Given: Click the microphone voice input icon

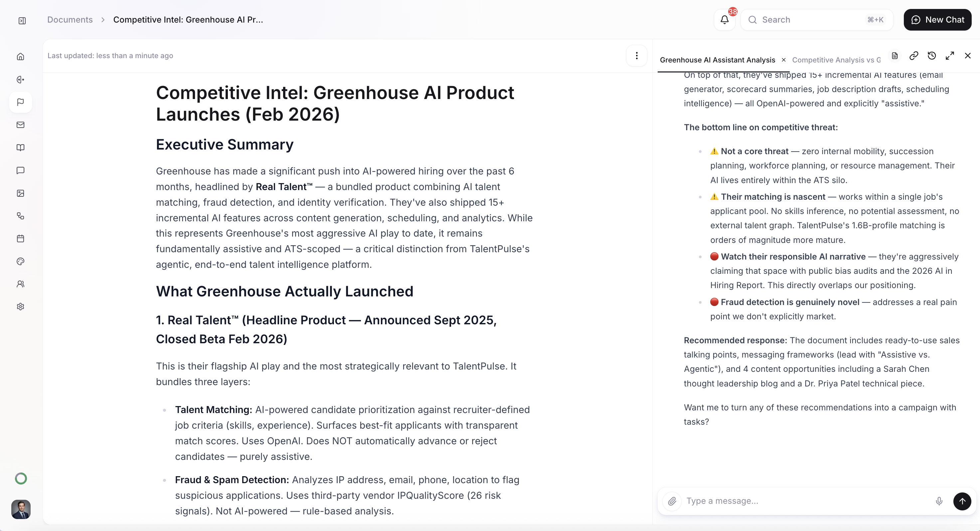Looking at the screenshot, I should (x=939, y=501).
